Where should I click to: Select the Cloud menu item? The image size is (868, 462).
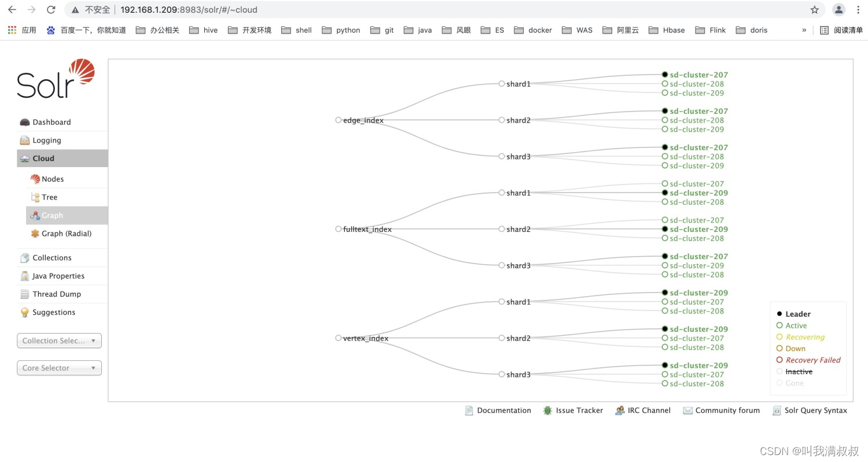point(62,158)
